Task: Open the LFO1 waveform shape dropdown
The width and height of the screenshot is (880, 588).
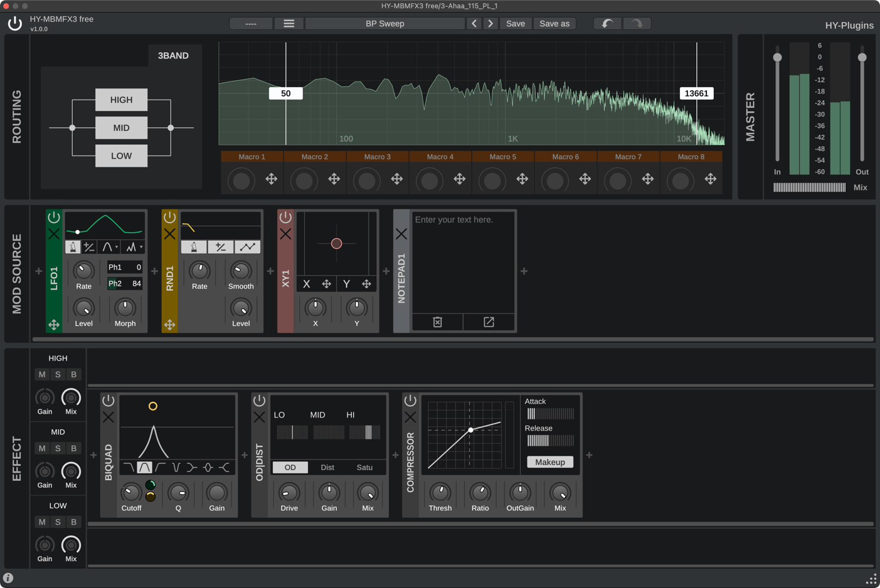Action: pos(110,247)
